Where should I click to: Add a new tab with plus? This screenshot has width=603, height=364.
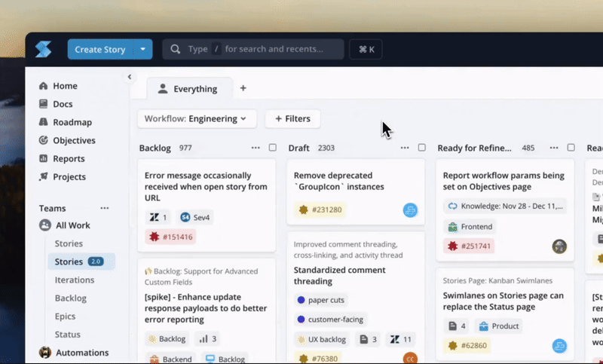[x=243, y=88]
